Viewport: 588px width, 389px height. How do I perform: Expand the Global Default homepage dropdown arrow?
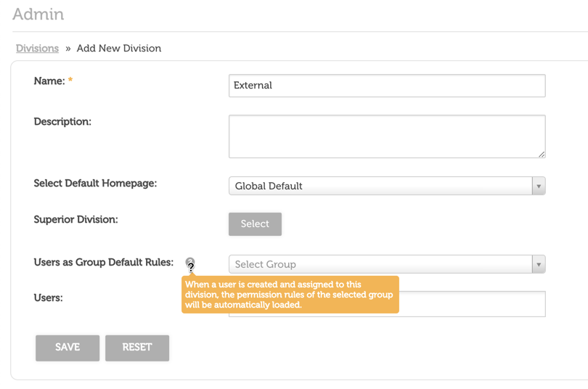pos(538,187)
